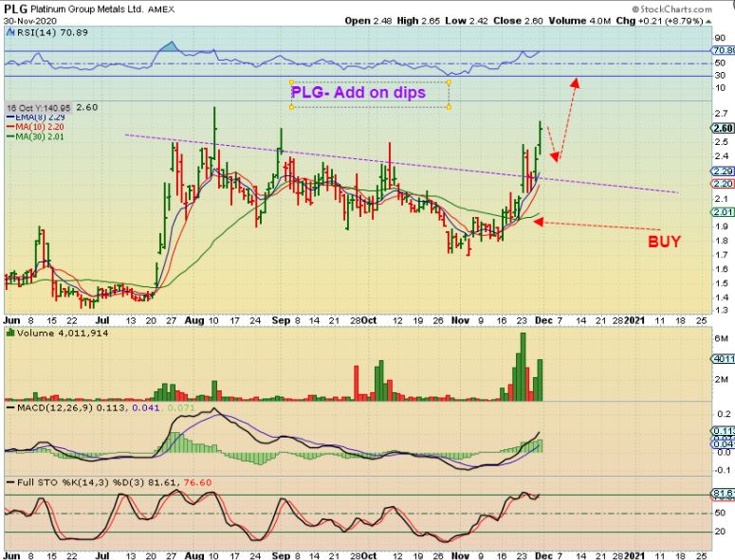Click the 1.3 price axis label
735x560 pixels.
click(x=722, y=310)
